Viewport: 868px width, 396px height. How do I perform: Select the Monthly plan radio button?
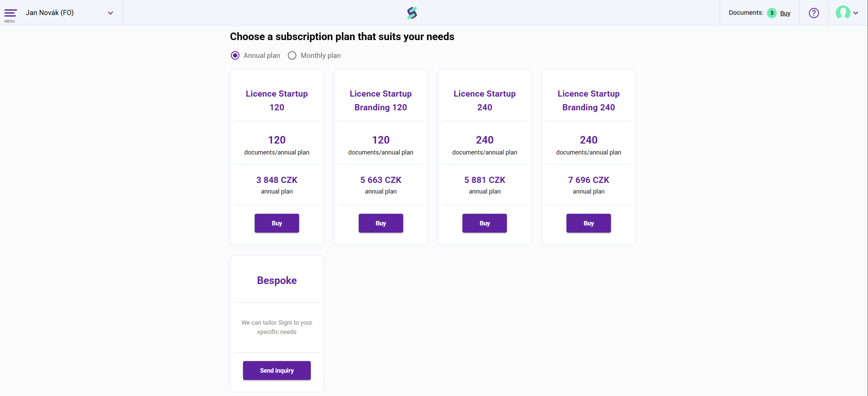292,55
